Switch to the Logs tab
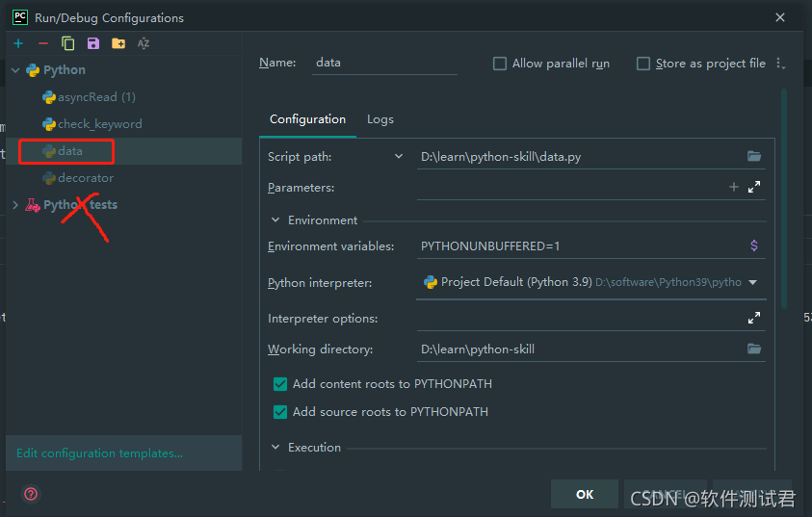Viewport: 812px width, 517px height. tap(380, 119)
